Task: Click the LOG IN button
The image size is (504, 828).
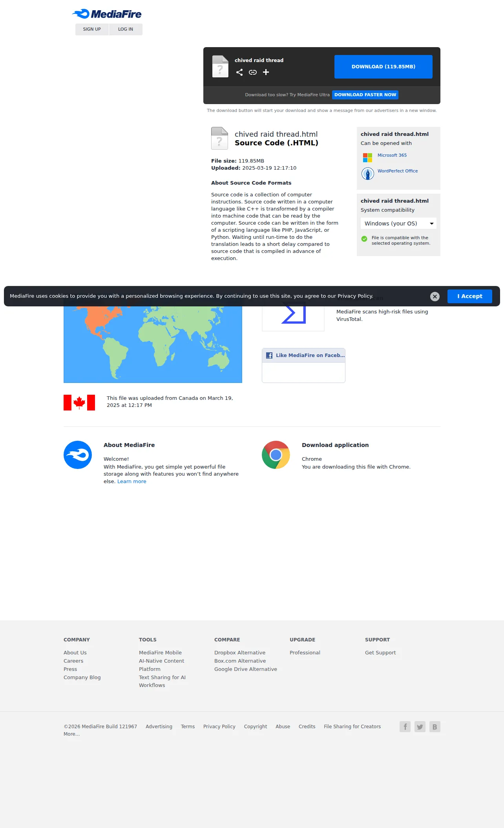Action: [126, 29]
